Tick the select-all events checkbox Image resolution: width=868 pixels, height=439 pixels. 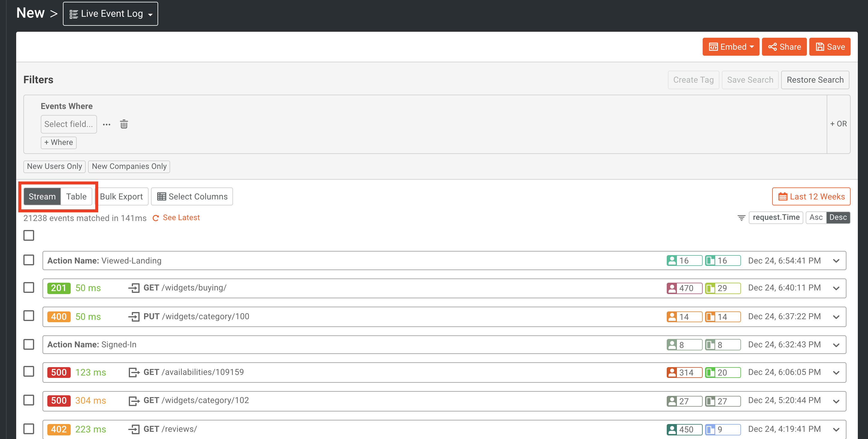(x=29, y=235)
